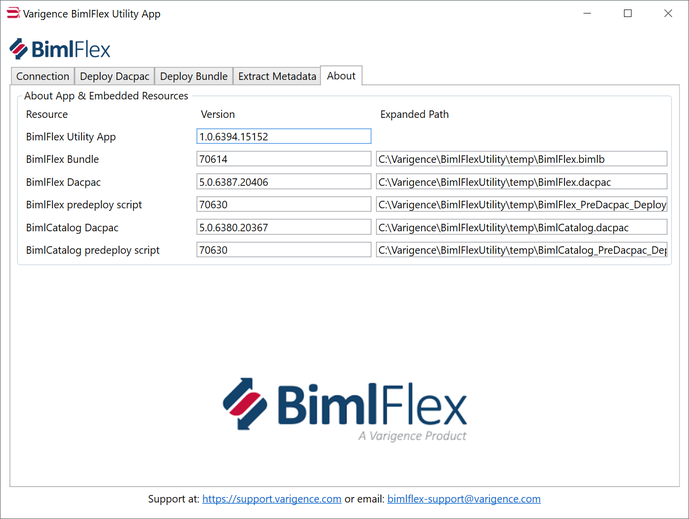The height and width of the screenshot is (519, 689).
Task: Switch to the Connection tab
Action: point(43,76)
